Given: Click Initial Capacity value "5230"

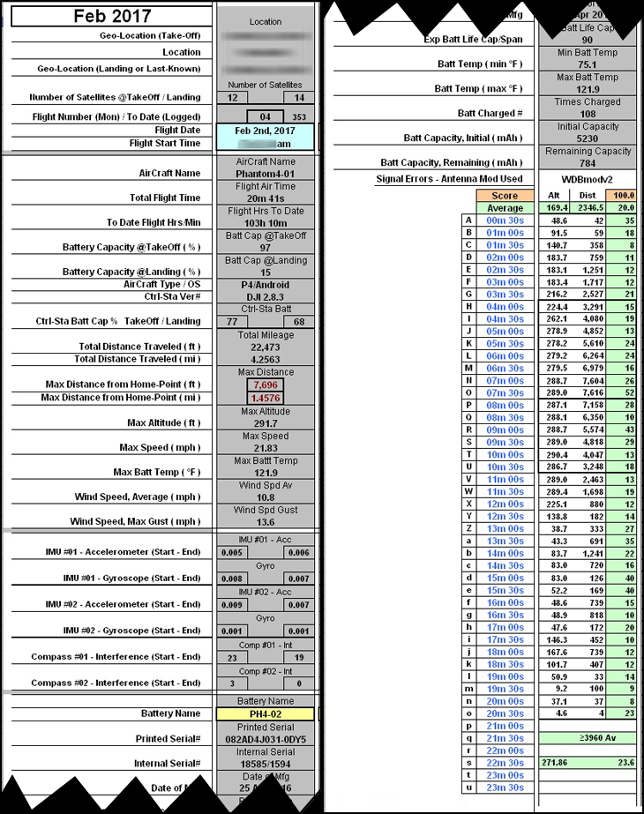Looking at the screenshot, I should [x=588, y=138].
